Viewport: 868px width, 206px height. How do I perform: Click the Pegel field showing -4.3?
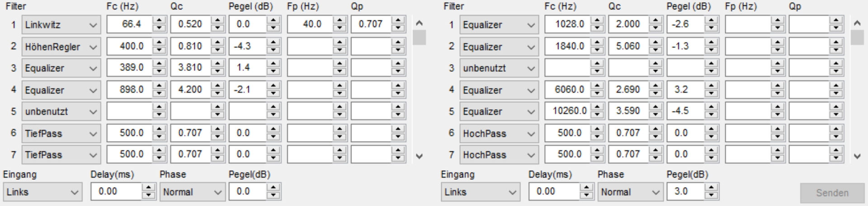(x=247, y=46)
